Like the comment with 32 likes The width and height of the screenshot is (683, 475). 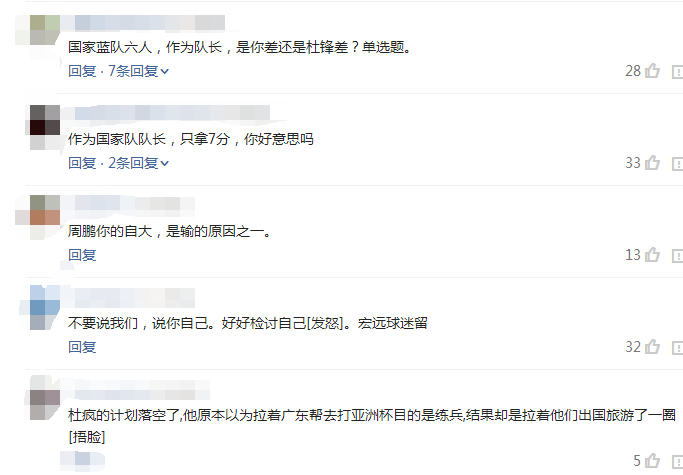pos(652,347)
